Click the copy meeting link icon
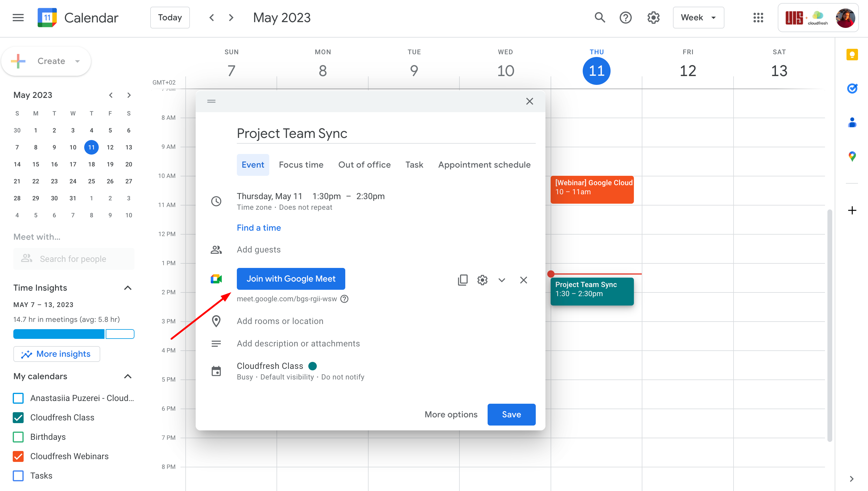The width and height of the screenshot is (868, 491). 462,280
